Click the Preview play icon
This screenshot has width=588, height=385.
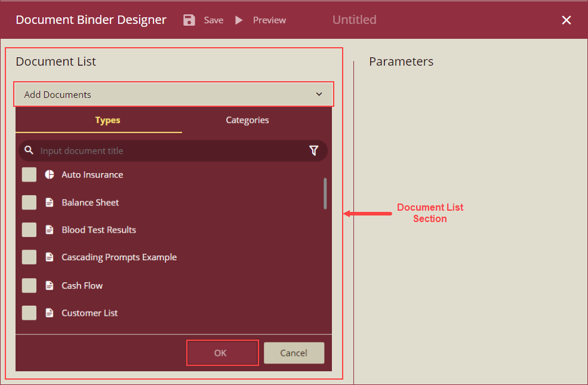tap(238, 20)
